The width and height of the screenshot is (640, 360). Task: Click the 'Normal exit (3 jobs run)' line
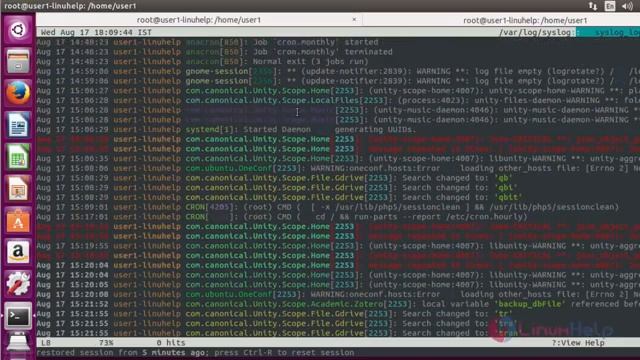pos(202,62)
